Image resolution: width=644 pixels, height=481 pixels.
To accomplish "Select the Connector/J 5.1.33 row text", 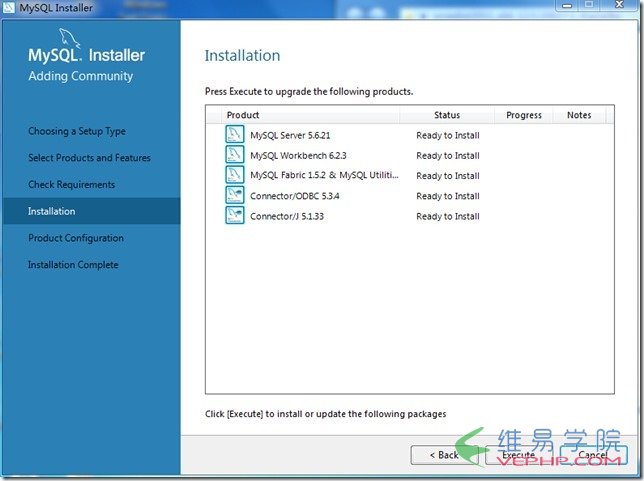I will coord(287,216).
